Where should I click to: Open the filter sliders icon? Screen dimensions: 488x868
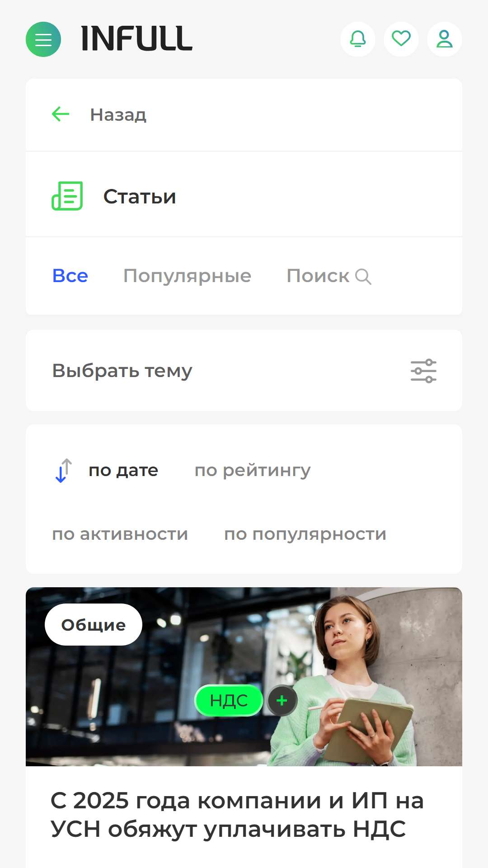tap(423, 371)
